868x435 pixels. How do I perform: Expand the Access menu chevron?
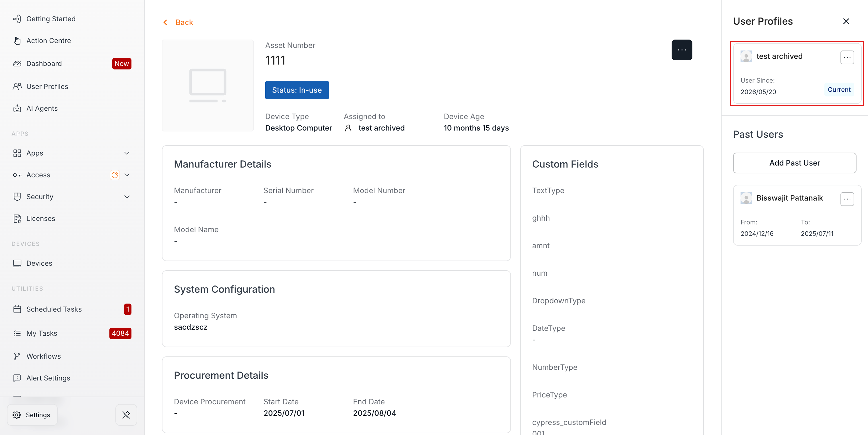(x=127, y=175)
